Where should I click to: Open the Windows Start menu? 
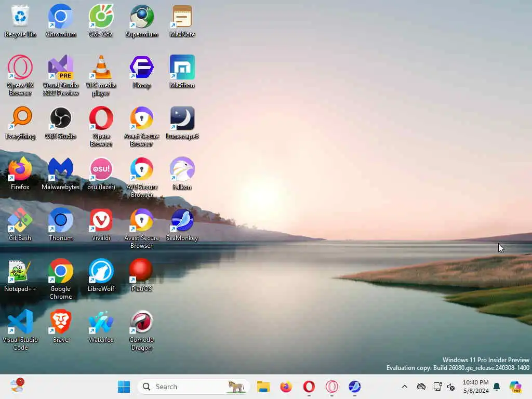tap(124, 387)
